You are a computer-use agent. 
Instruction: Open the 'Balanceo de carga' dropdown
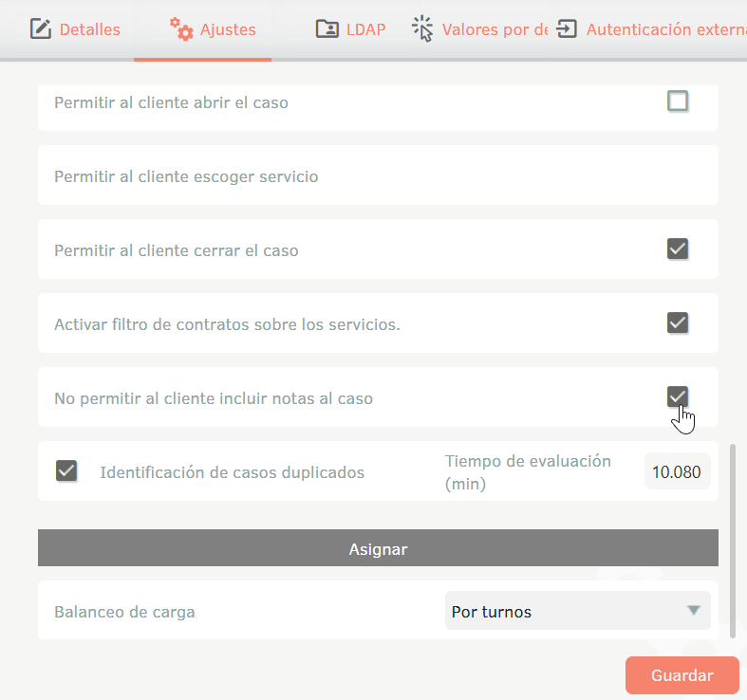coord(577,612)
